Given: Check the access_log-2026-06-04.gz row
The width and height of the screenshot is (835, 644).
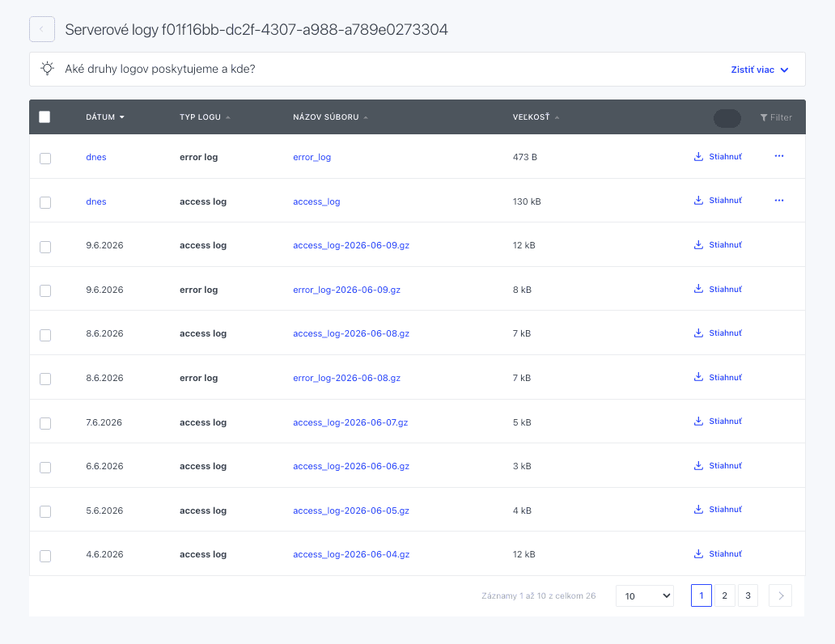Looking at the screenshot, I should click(45, 556).
